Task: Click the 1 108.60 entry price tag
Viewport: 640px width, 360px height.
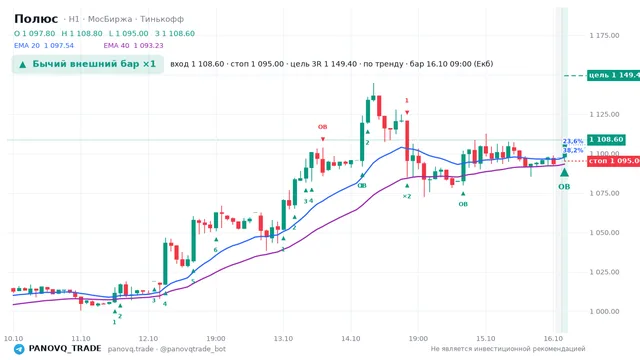Action: point(606,140)
